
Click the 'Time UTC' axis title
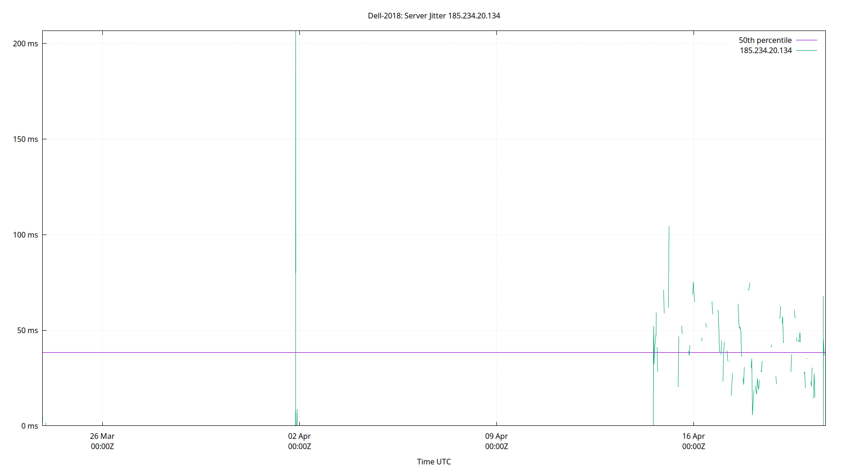pyautogui.click(x=434, y=462)
